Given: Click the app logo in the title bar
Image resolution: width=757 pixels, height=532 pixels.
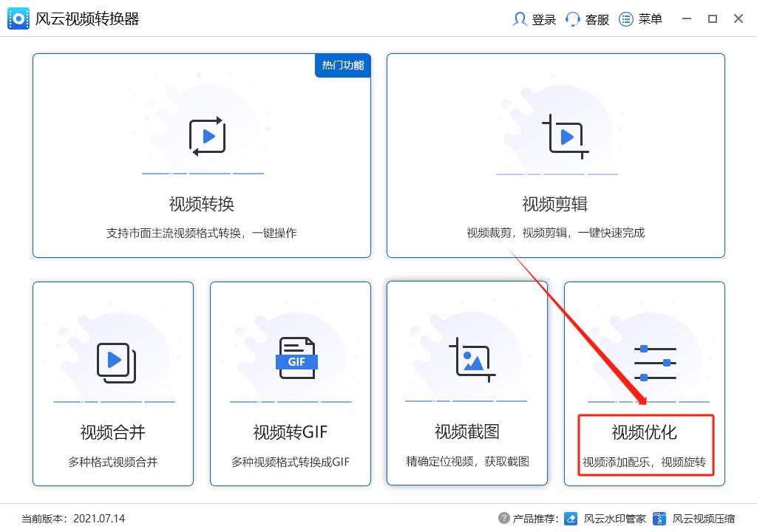Looking at the screenshot, I should coord(18,18).
